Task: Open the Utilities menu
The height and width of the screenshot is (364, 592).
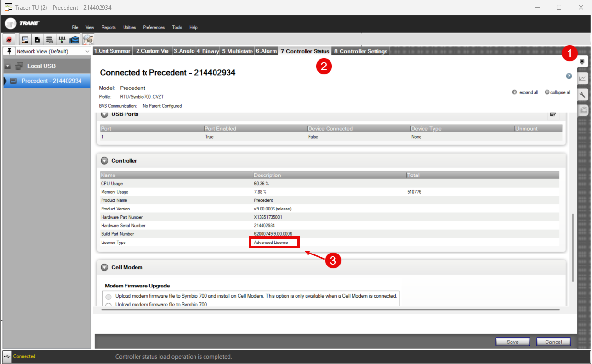Action: pyautogui.click(x=129, y=27)
